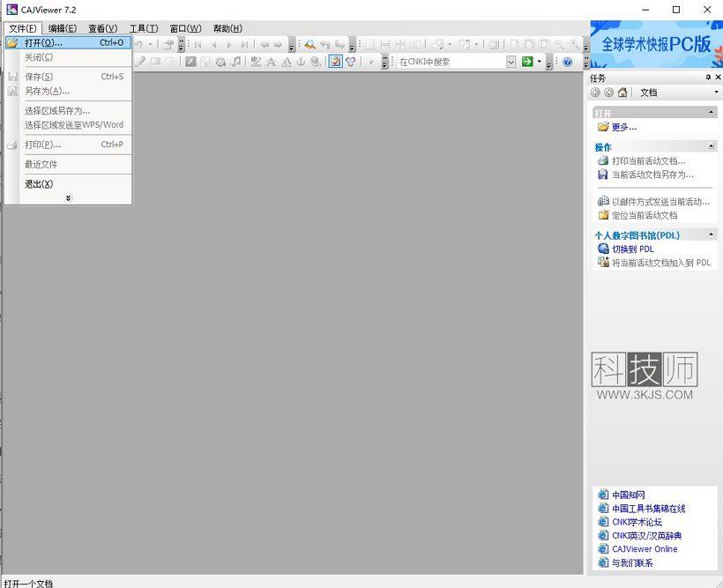Click the Back circle arrow in the task pane
The height and width of the screenshot is (588, 723).
coord(595,93)
